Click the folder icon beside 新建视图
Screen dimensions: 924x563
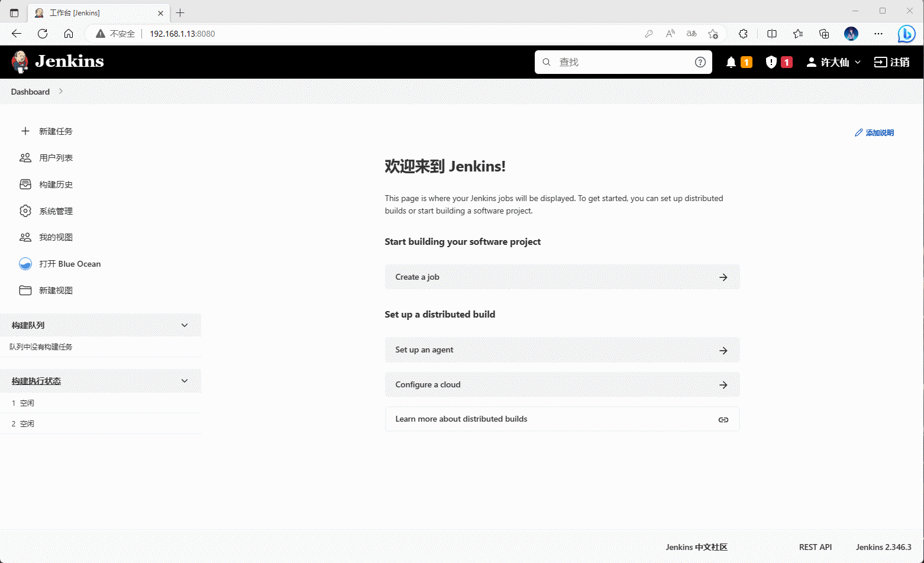coord(25,290)
